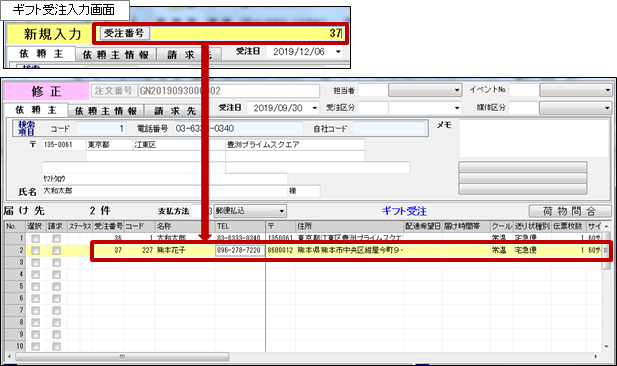
Task: Open the 支払方法 郵便払込 dropdown
Action: (281, 211)
